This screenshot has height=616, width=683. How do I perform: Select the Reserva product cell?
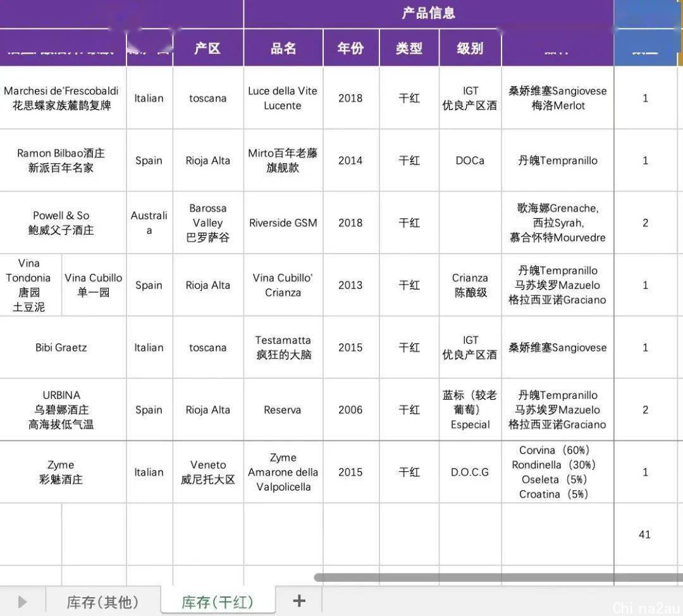[x=283, y=409]
